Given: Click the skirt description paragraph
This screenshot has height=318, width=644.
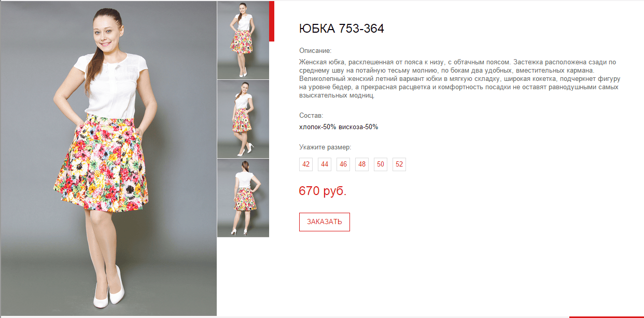Looking at the screenshot, I should click(x=460, y=79).
